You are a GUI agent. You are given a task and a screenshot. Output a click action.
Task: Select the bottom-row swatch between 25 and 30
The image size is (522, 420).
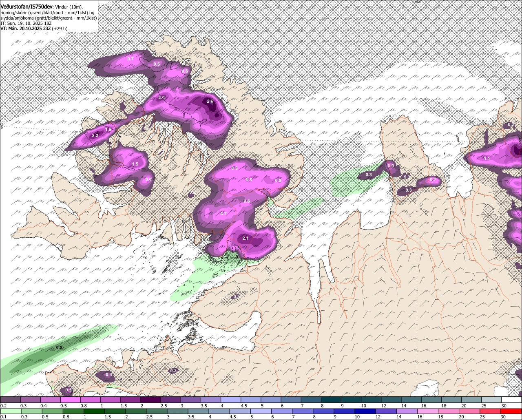click(491, 411)
